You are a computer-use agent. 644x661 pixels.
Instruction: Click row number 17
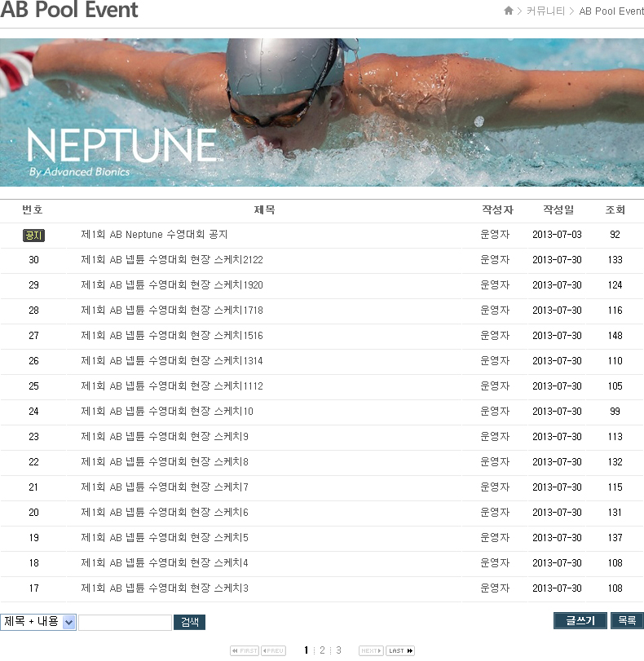tap(33, 588)
